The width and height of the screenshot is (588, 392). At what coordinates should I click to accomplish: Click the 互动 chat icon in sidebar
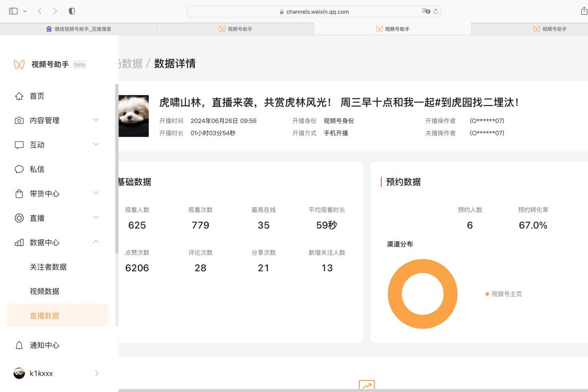[19, 145]
